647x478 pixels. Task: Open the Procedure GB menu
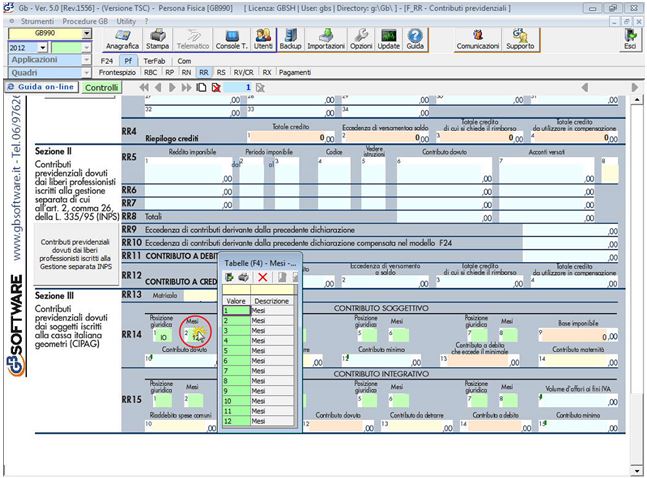pyautogui.click(x=85, y=21)
